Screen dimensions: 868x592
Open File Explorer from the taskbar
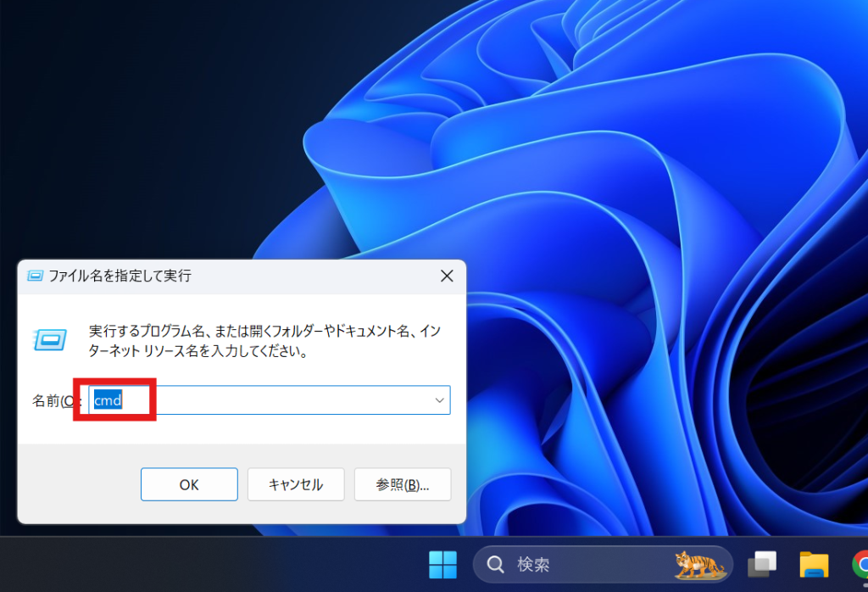[x=814, y=565]
